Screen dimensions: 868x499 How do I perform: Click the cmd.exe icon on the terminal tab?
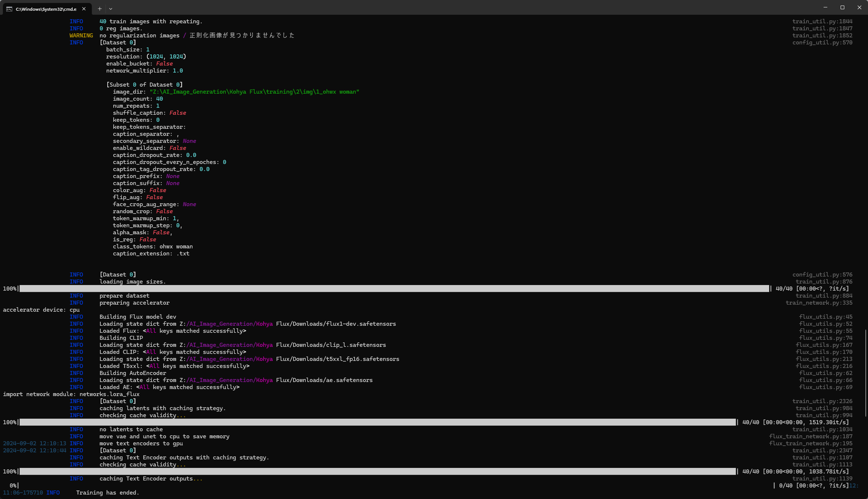9,9
